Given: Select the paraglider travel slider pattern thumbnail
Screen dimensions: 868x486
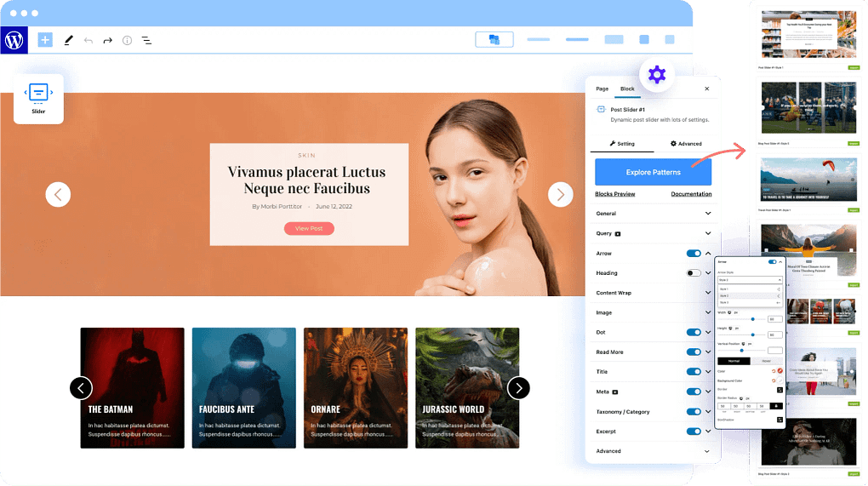Looking at the screenshot, I should [x=808, y=179].
